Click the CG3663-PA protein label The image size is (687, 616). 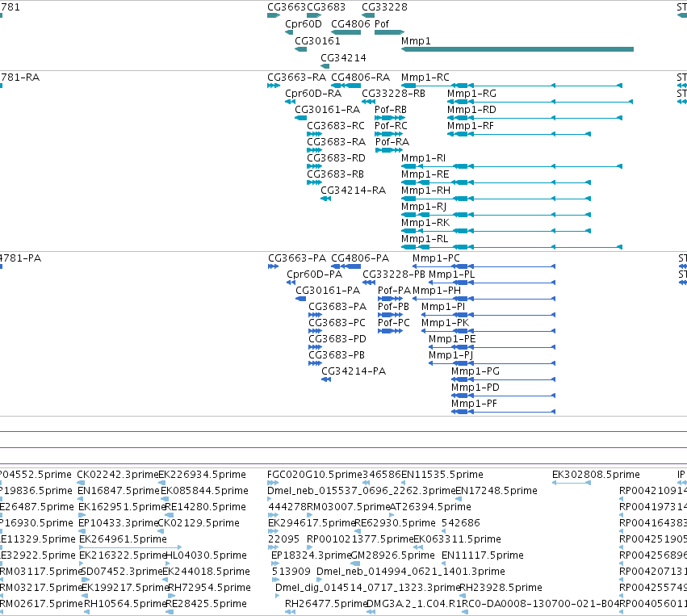click(x=297, y=258)
